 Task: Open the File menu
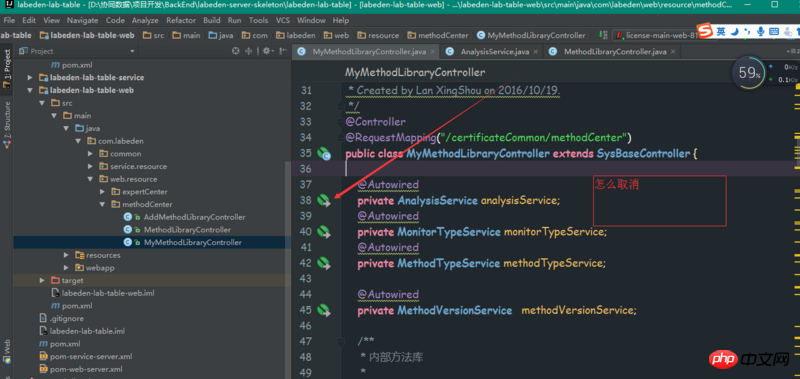point(9,20)
